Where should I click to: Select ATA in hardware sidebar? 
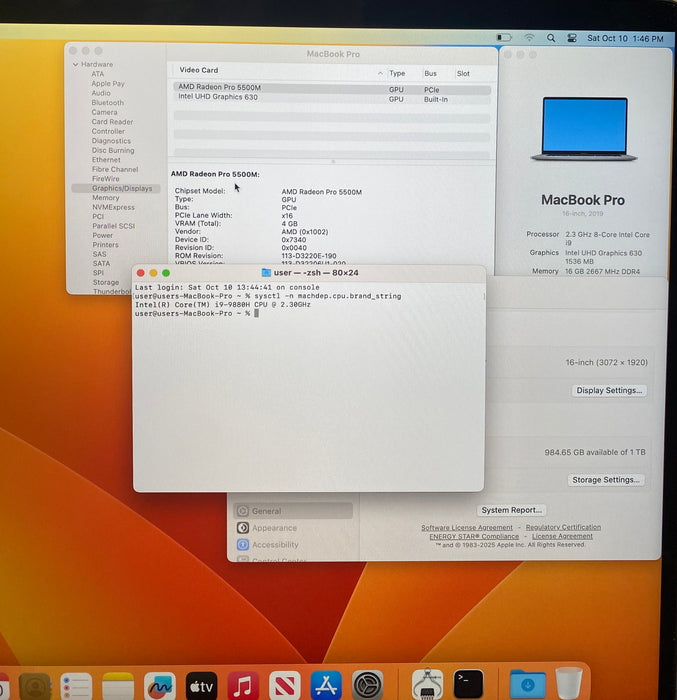click(x=98, y=74)
